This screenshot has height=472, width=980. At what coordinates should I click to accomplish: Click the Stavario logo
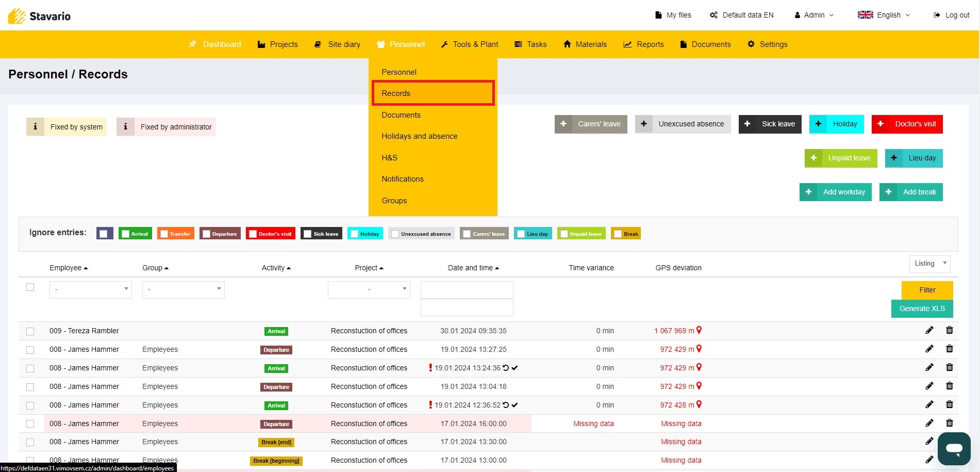coord(39,16)
